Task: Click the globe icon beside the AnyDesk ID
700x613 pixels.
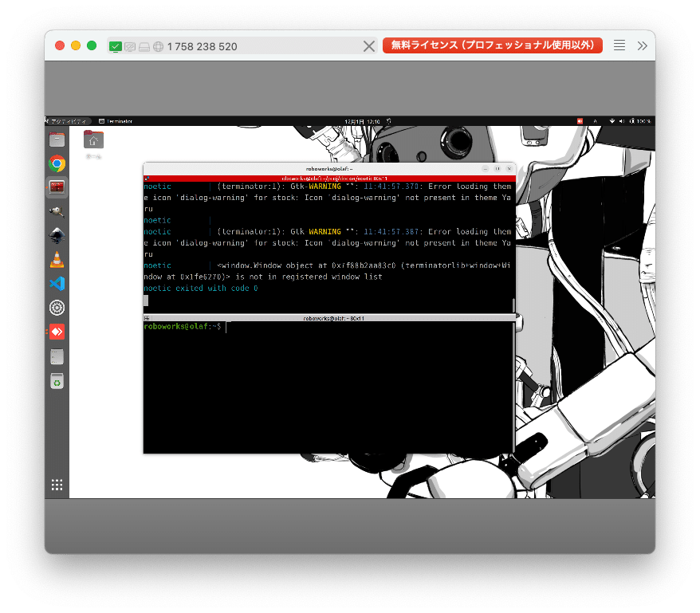Action: click(158, 46)
